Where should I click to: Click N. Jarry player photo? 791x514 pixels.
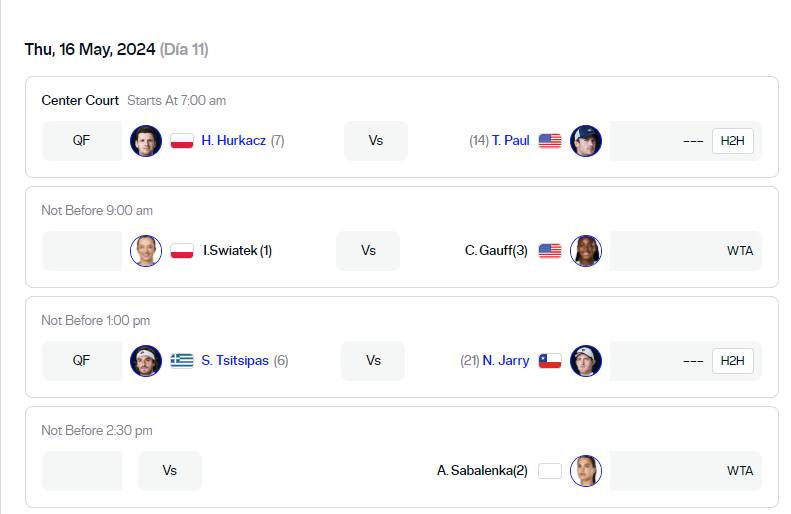click(586, 361)
